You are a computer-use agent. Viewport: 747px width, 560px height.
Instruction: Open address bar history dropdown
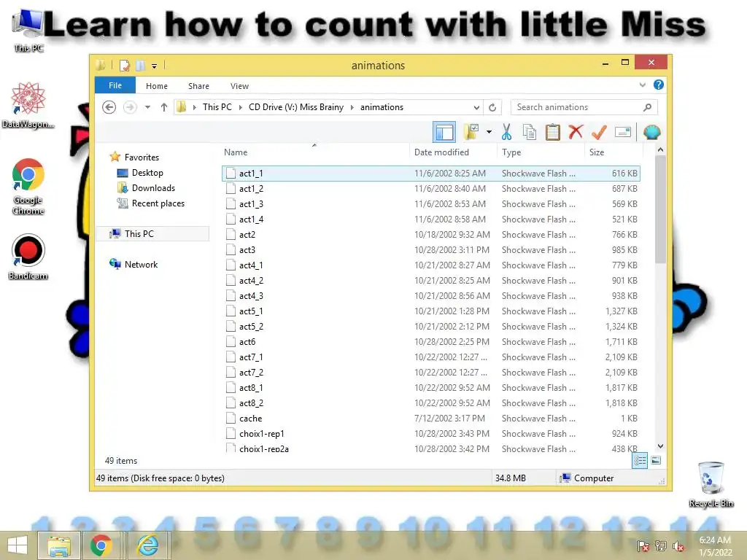click(476, 107)
